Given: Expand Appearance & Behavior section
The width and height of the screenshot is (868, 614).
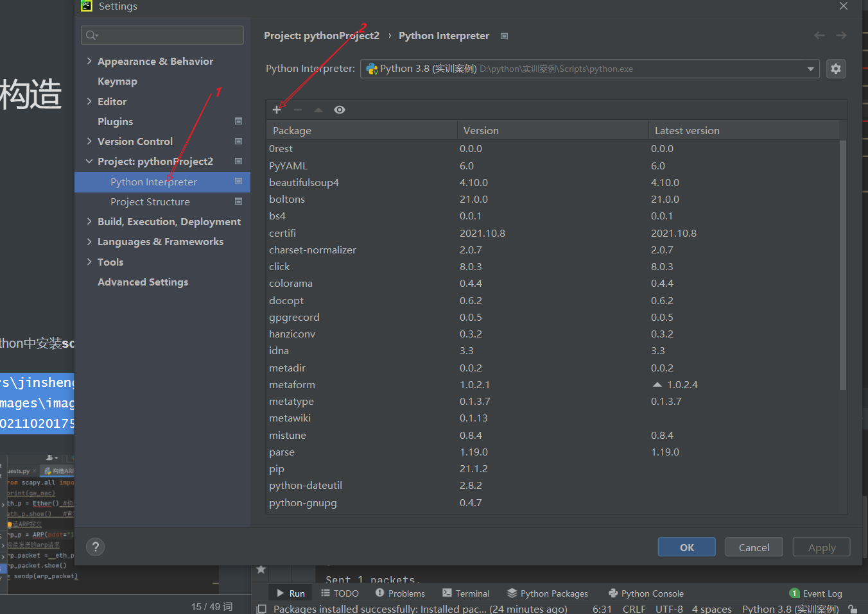Looking at the screenshot, I should point(89,61).
